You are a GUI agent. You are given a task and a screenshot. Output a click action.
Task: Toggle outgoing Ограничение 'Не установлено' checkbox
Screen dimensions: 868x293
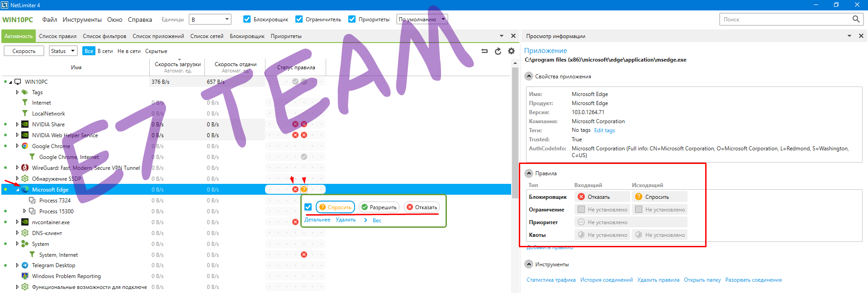pyautogui.click(x=639, y=209)
